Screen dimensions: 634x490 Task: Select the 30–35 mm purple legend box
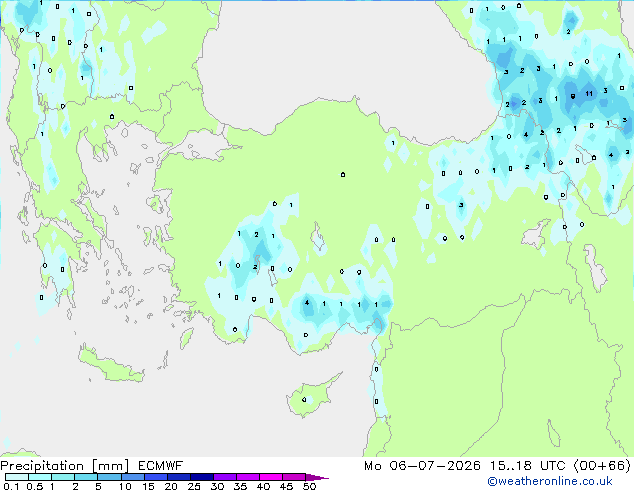click(x=224, y=477)
